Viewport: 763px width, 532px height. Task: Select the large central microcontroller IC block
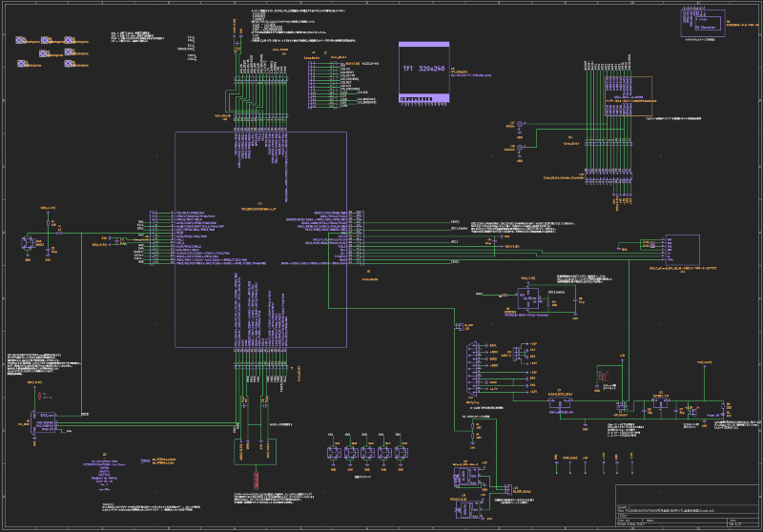[259, 238]
